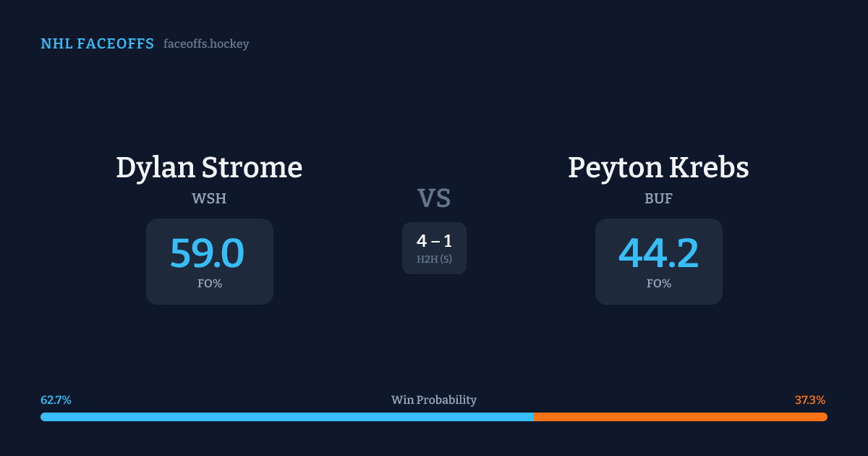Open the faceoffs.hockey site link
The height and width of the screenshot is (456, 868).
click(206, 44)
